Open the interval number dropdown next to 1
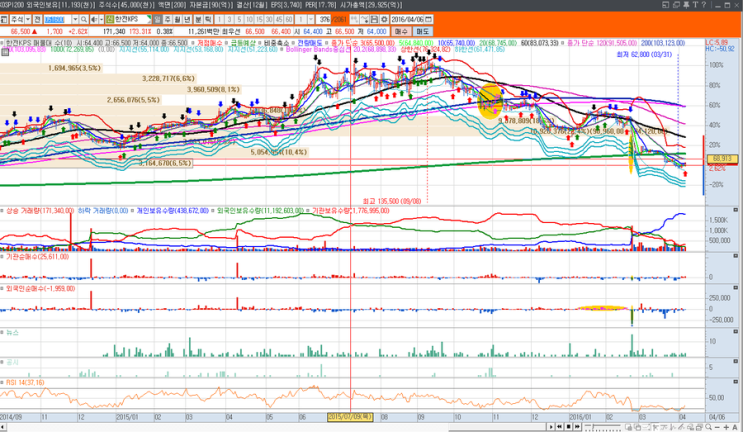Viewport: 743px width, 432px height. (x=311, y=19)
